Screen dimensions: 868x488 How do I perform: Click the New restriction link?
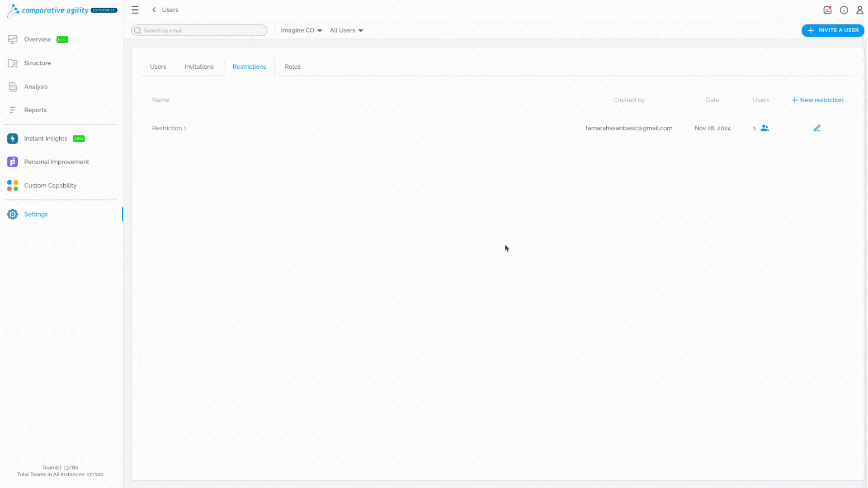(x=817, y=100)
